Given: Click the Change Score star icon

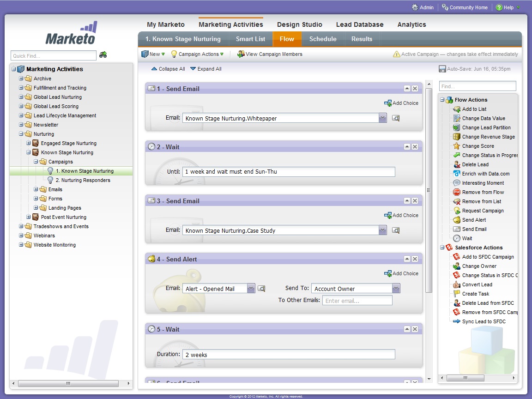Looking at the screenshot, I should pos(457,146).
